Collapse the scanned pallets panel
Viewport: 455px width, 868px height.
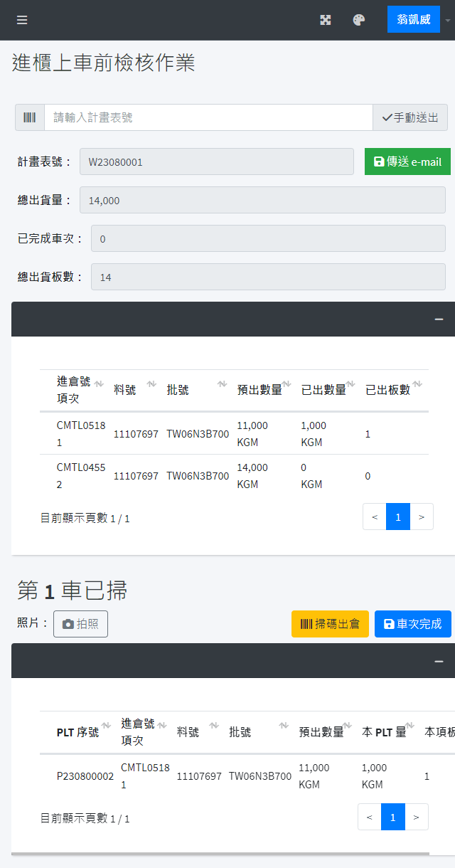coord(439,661)
